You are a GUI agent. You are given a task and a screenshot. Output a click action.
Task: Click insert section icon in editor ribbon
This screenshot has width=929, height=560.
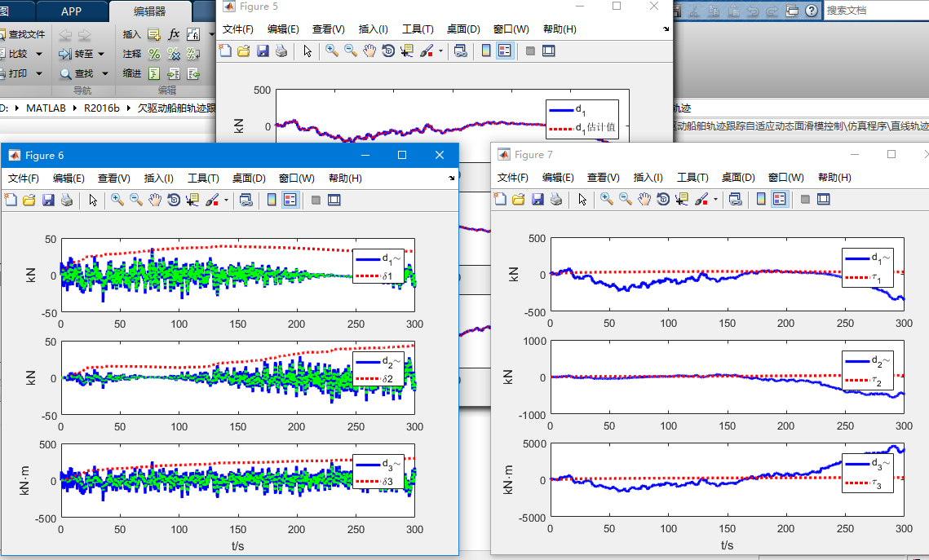(154, 34)
